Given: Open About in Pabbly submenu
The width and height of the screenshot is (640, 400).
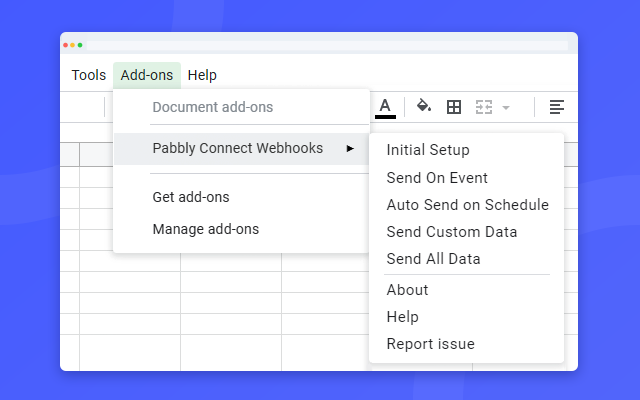Looking at the screenshot, I should pyautogui.click(x=407, y=290).
